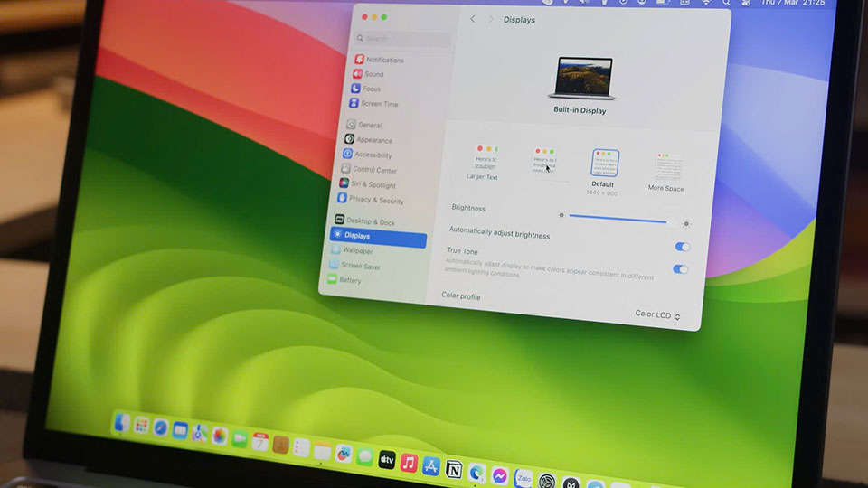Open Wallpaper settings in the sidebar
868x488 pixels.
[x=352, y=250]
